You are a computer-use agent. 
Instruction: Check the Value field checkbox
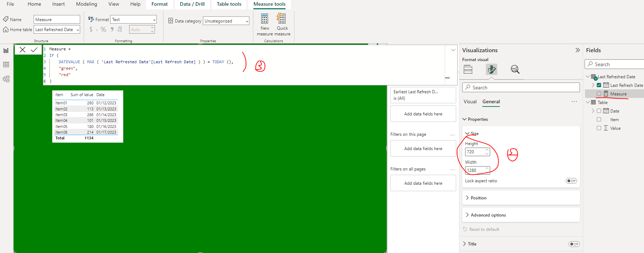pyautogui.click(x=599, y=128)
